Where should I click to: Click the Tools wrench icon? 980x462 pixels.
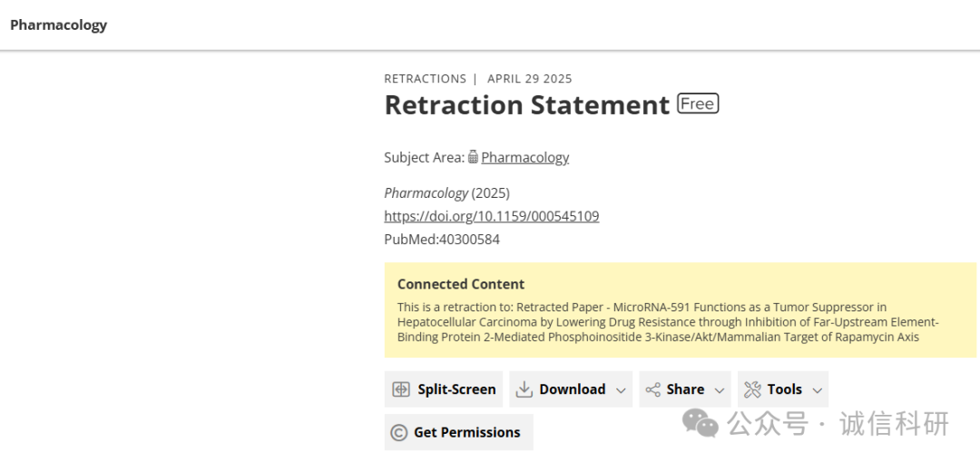752,389
